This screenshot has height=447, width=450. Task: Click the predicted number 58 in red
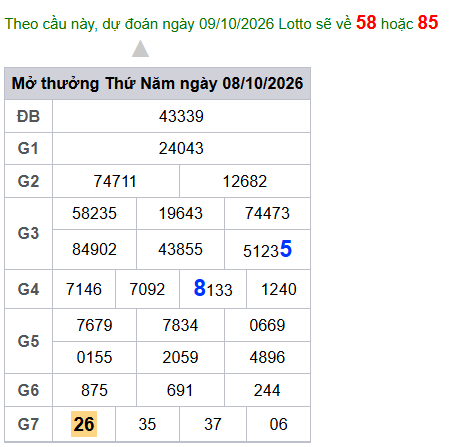pos(366,23)
